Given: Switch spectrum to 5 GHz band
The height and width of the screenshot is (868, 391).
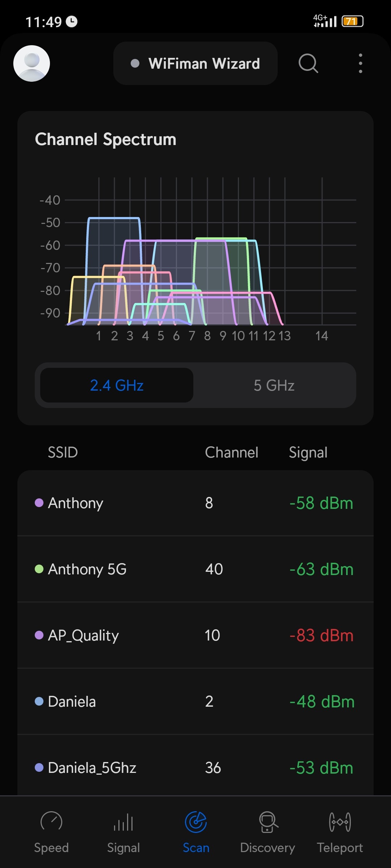Looking at the screenshot, I should click(274, 385).
